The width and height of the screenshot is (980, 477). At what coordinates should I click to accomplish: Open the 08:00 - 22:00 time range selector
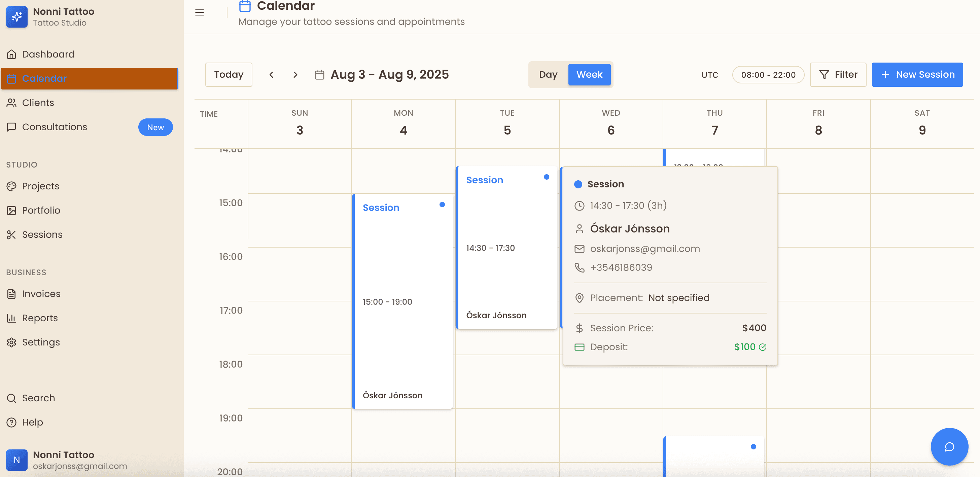(x=768, y=75)
